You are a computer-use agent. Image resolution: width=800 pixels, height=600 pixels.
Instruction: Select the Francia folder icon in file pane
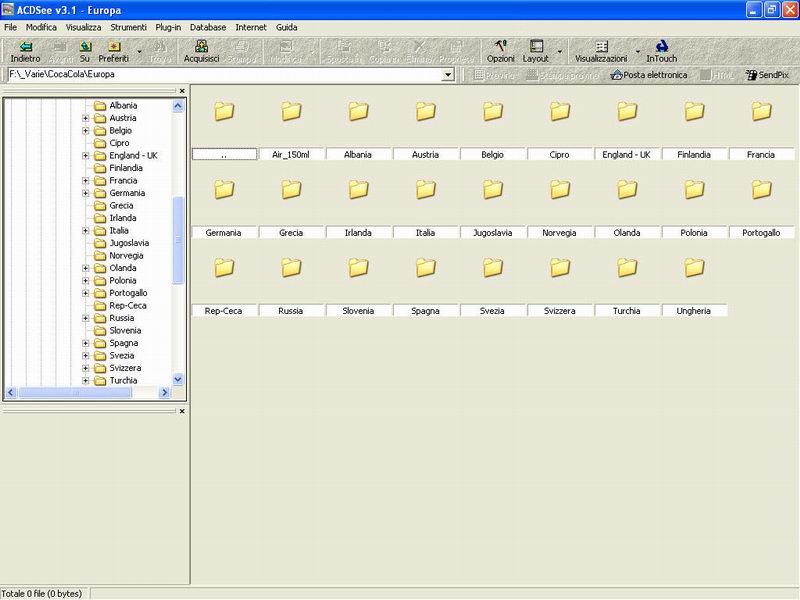[761, 111]
